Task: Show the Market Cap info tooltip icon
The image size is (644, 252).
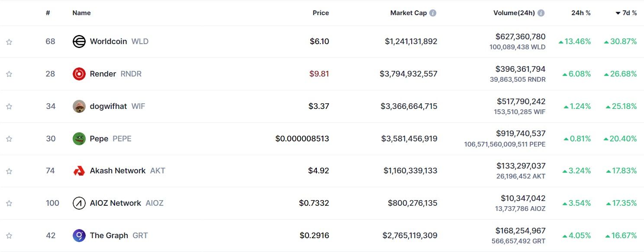Action: click(x=433, y=13)
